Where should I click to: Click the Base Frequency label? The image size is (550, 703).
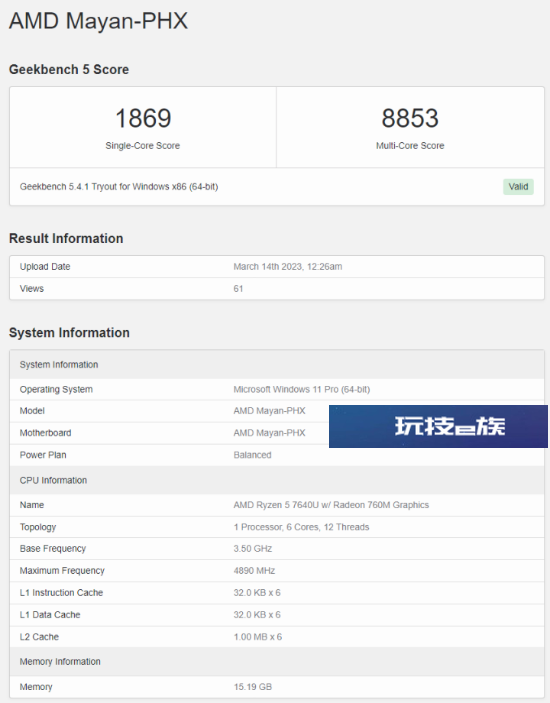coord(52,549)
